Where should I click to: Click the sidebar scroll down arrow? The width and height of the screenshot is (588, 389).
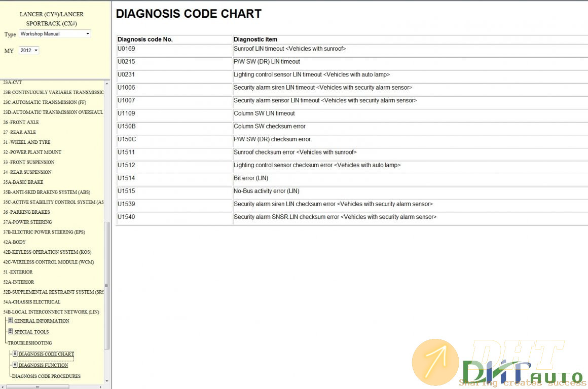tap(106, 380)
